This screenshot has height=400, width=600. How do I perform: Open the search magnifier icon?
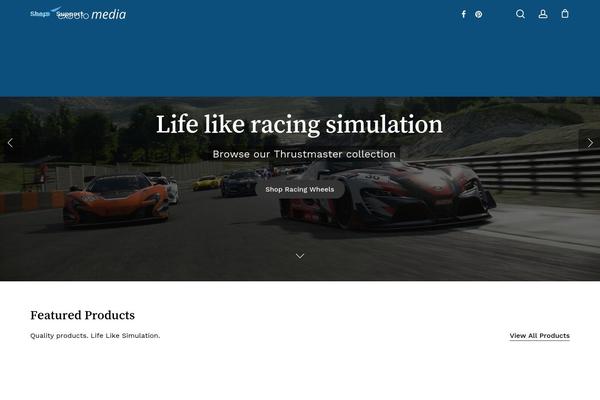520,14
